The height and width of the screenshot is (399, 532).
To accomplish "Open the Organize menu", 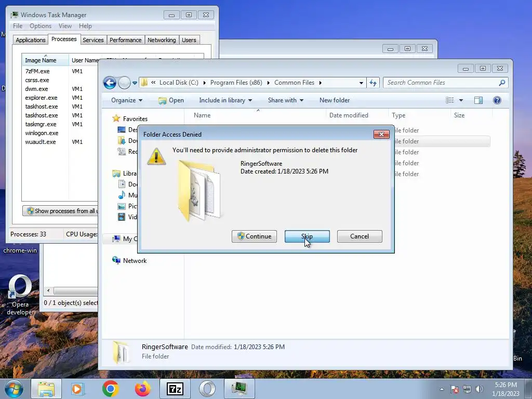I will (x=127, y=100).
